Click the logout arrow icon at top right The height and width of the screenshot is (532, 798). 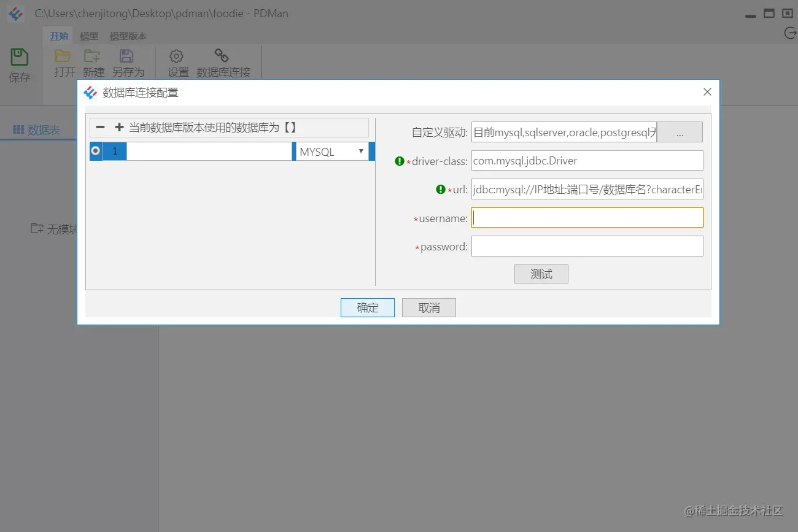[791, 33]
